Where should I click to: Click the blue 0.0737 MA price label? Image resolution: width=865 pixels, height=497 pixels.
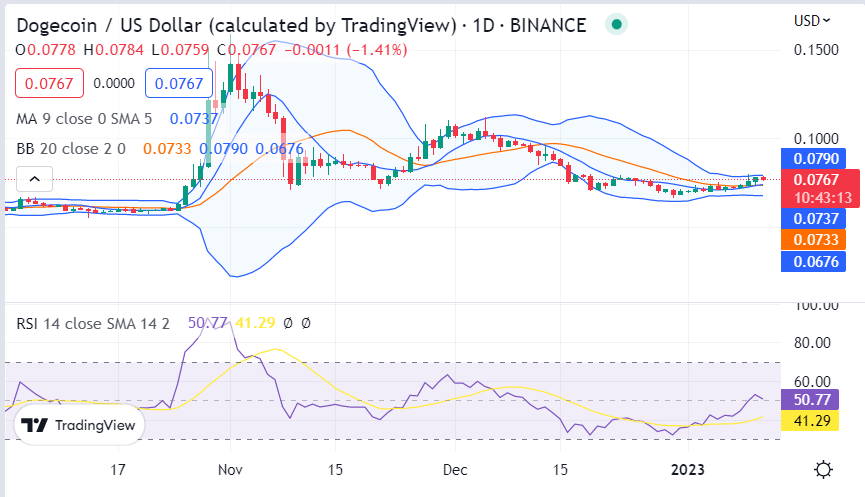813,218
